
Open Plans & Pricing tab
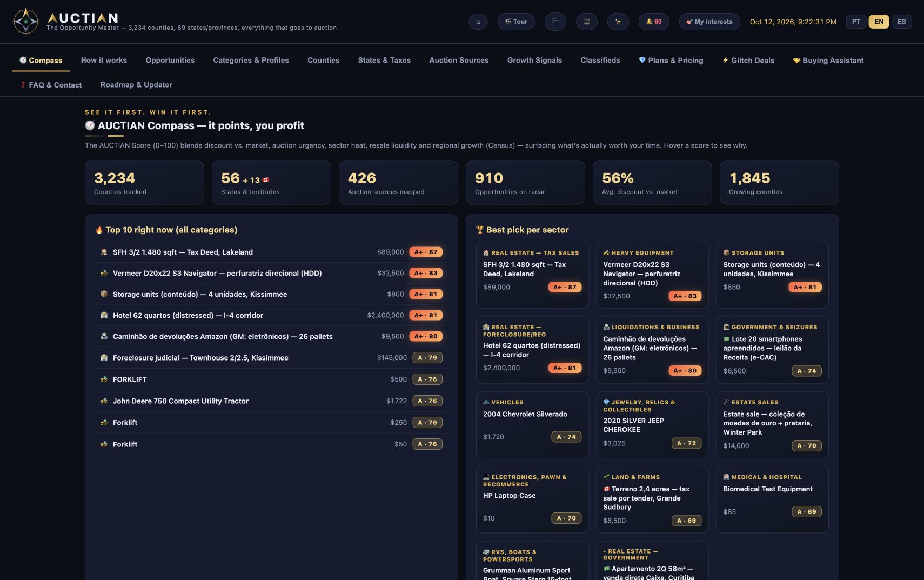click(671, 61)
